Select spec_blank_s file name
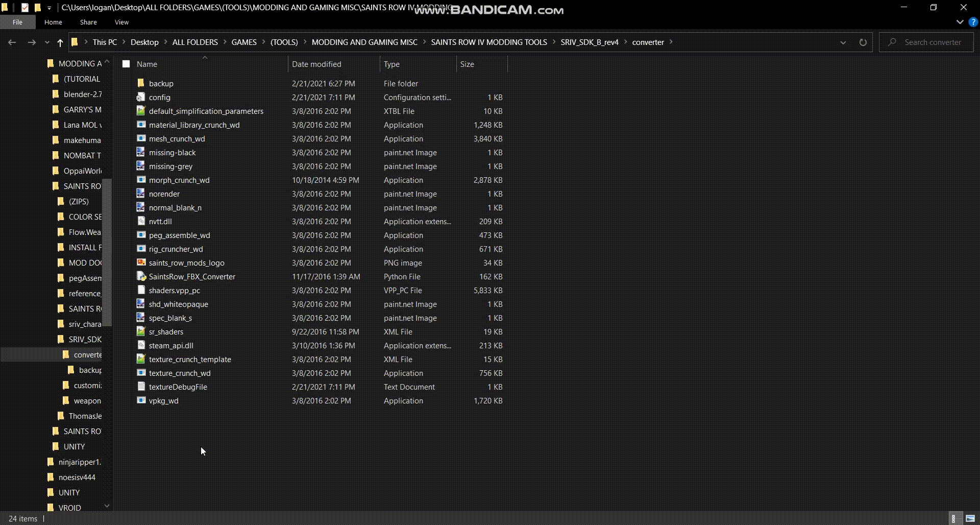980x525 pixels. tap(170, 318)
